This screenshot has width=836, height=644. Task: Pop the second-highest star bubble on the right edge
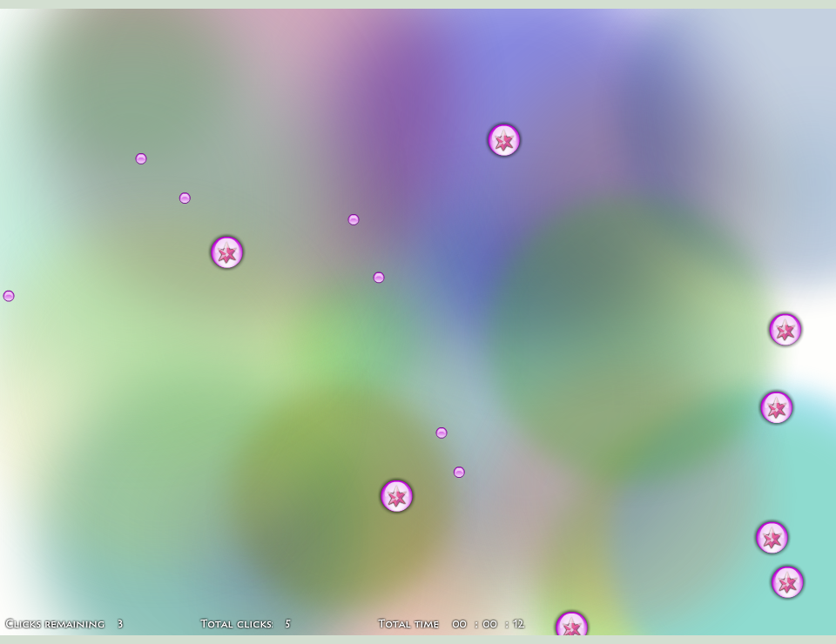pyautogui.click(x=777, y=408)
